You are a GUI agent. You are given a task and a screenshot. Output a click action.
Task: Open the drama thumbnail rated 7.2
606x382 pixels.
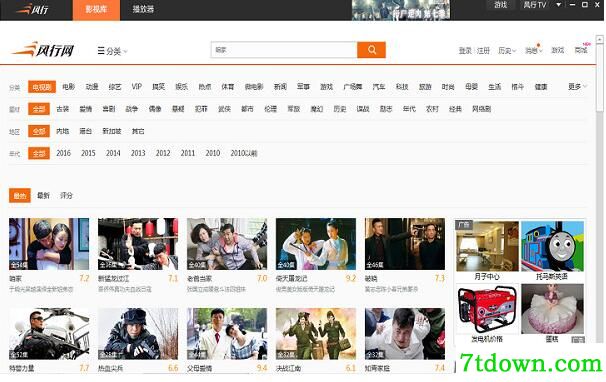[49, 244]
